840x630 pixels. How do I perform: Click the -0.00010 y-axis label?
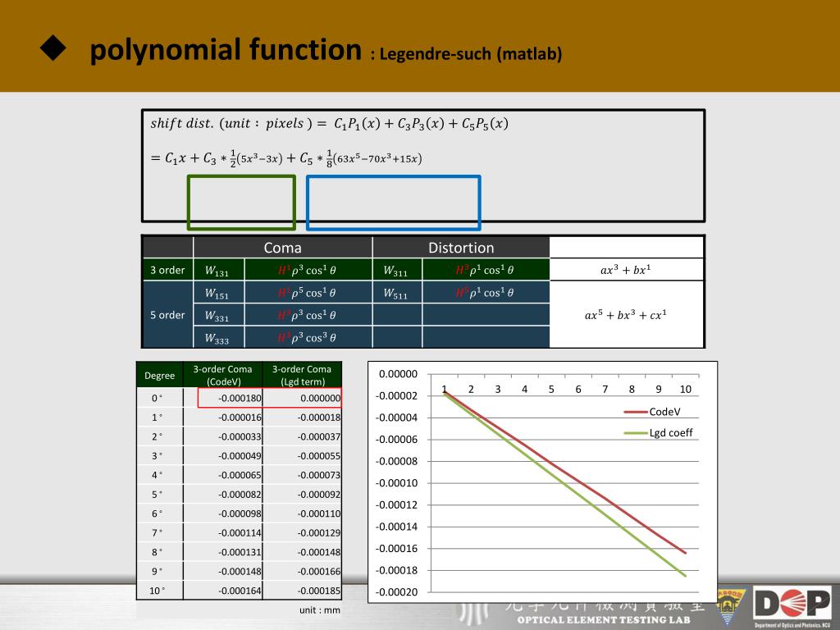coord(396,483)
